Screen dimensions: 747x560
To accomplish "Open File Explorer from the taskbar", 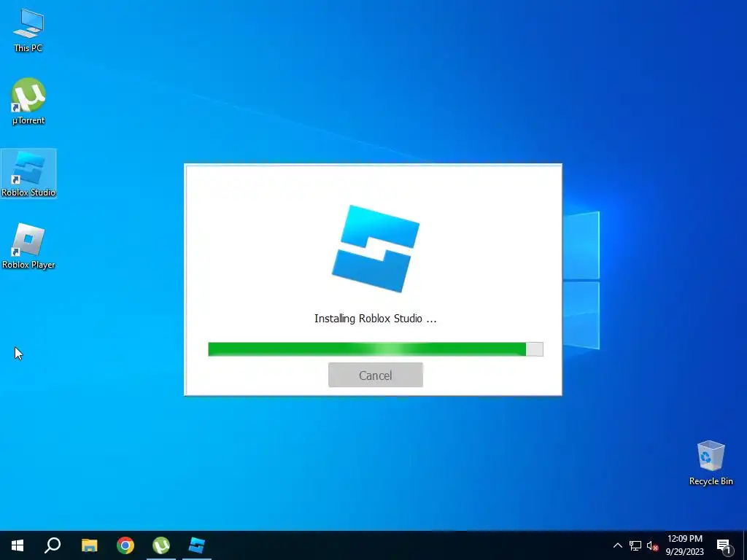I will click(89, 545).
